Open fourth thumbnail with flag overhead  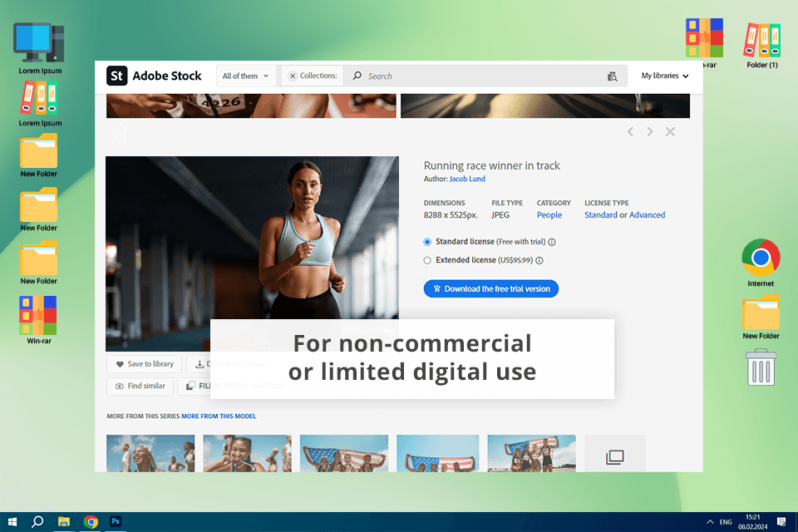(x=438, y=453)
